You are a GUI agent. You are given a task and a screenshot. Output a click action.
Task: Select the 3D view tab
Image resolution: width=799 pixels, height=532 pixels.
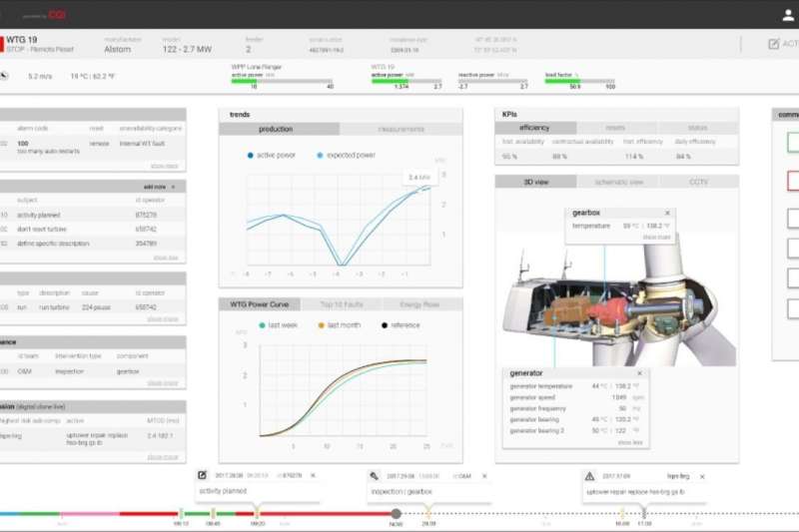[535, 182]
